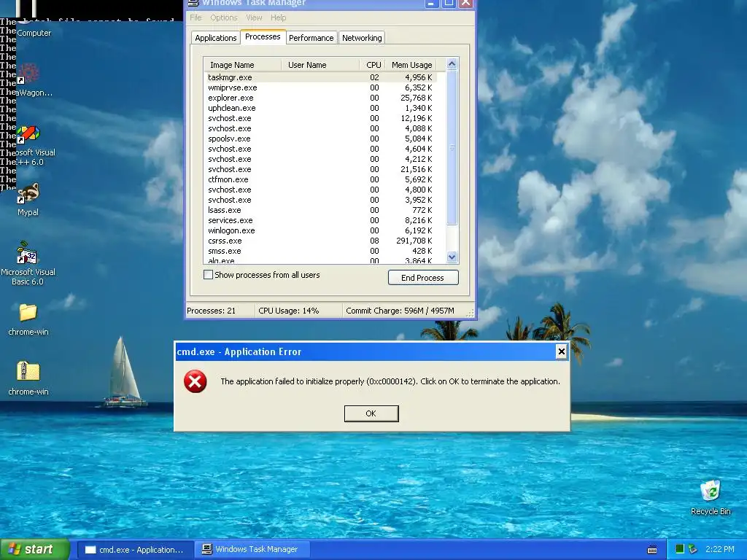
Task: Open the Options menu in Task Manager
Action: click(223, 17)
